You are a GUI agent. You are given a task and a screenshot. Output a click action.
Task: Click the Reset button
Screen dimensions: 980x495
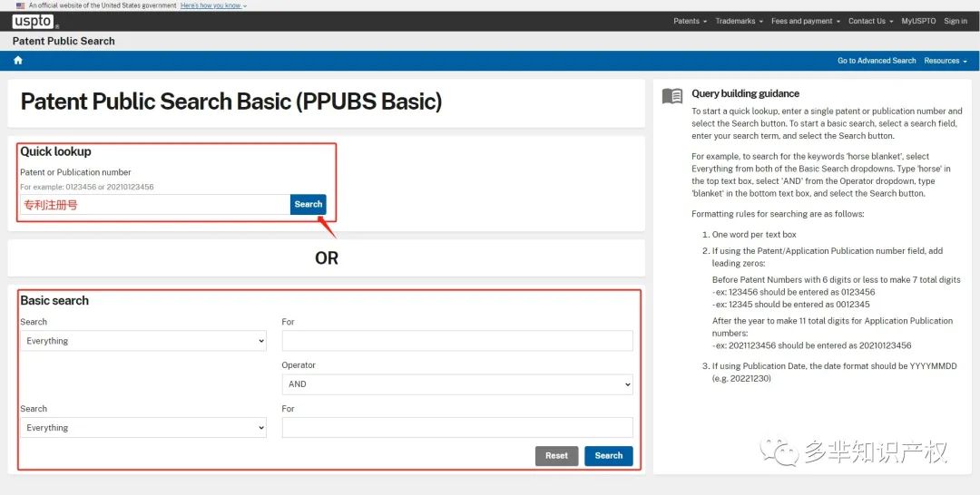[x=556, y=456]
